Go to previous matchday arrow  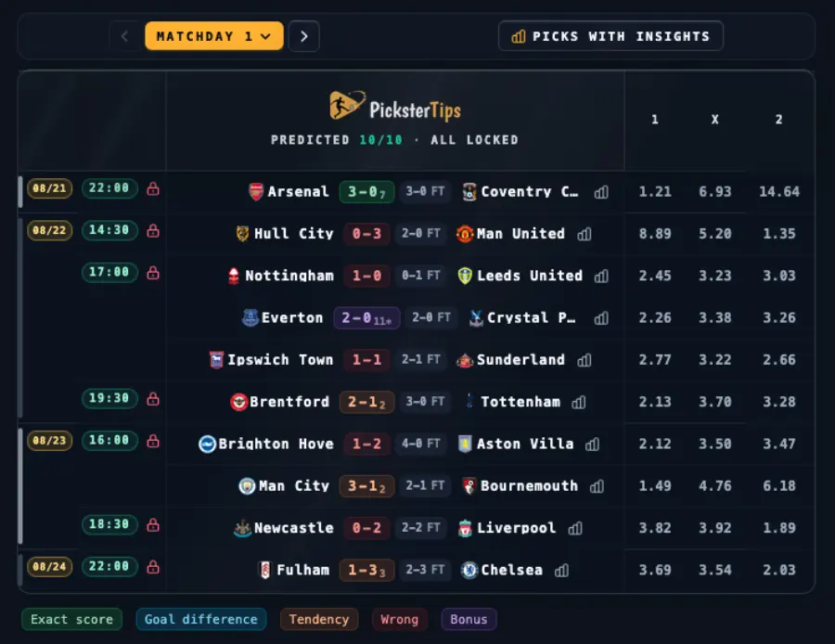point(124,36)
